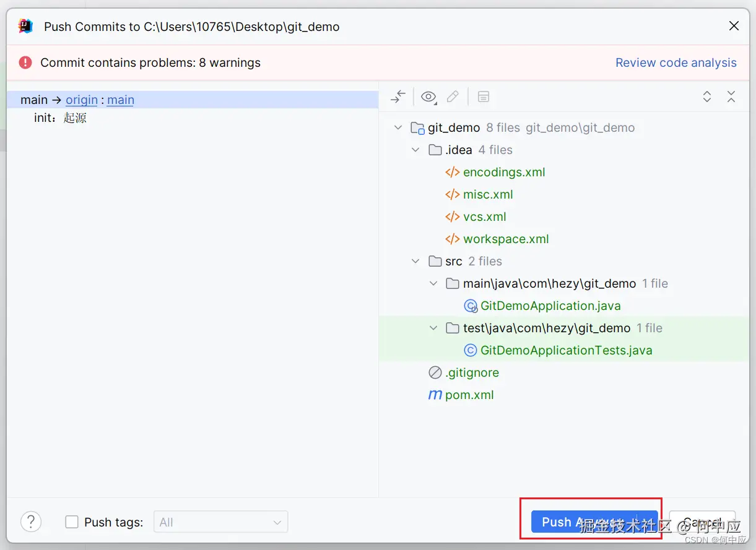The image size is (756, 550).
Task: Select misc.xml file
Action: (x=488, y=194)
